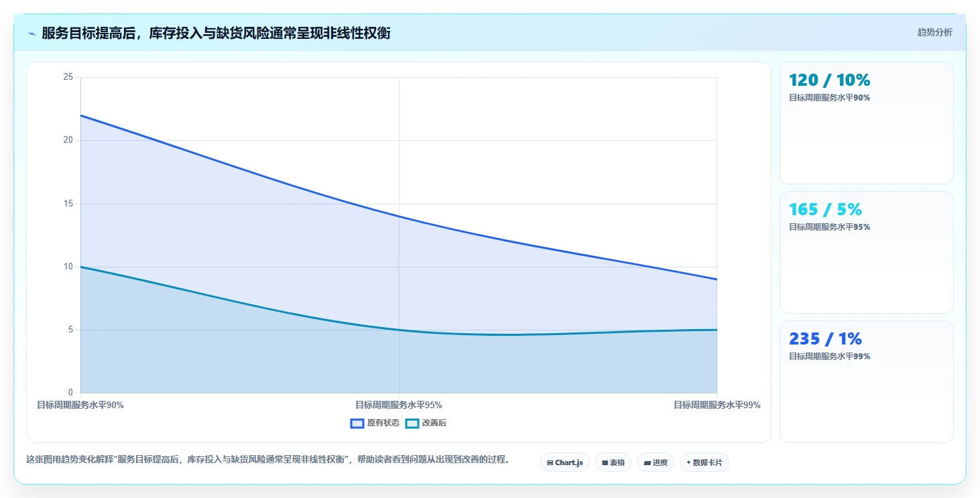Viewport: 980px width, 498px height.
Task: Click the blue 原有状态 legend swatch
Action: pyautogui.click(x=357, y=423)
